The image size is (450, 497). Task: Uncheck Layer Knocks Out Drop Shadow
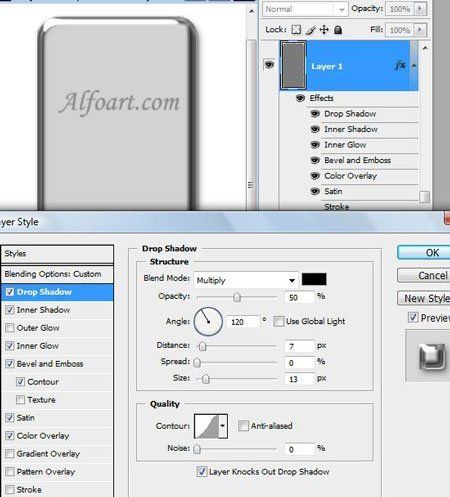point(202,471)
